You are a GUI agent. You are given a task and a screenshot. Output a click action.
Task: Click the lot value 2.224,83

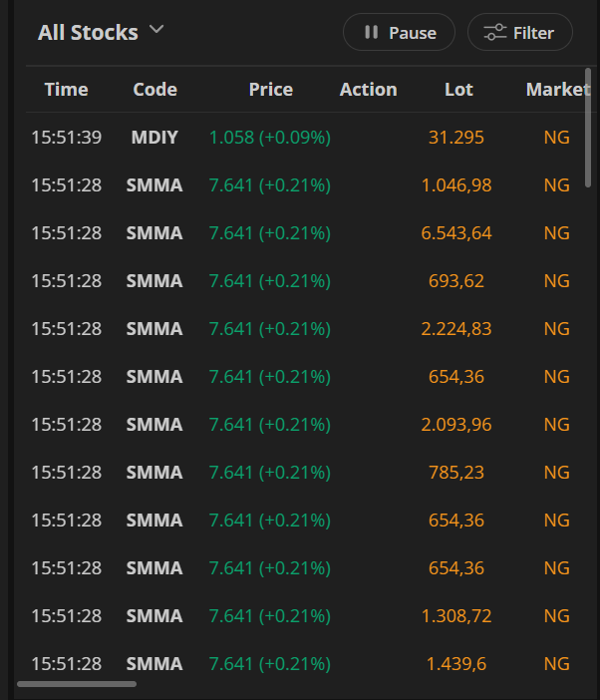click(456, 329)
